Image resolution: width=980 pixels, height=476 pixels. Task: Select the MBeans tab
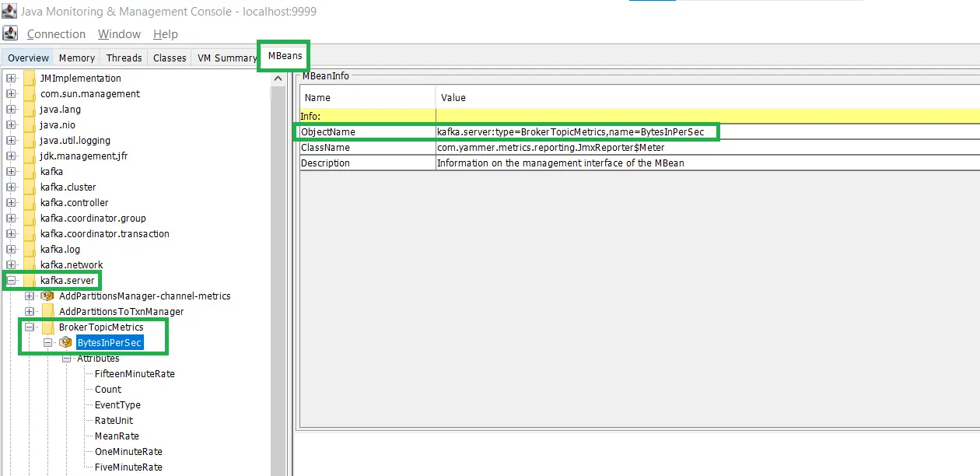point(285,56)
